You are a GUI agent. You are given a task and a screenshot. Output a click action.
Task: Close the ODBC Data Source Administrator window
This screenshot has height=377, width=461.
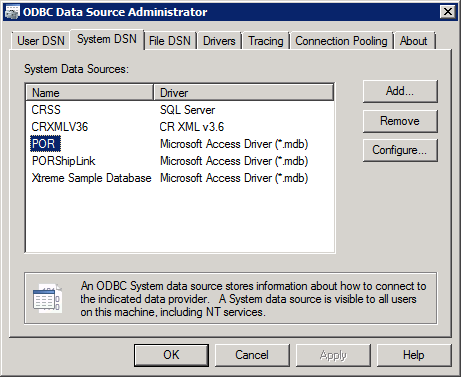448,12
